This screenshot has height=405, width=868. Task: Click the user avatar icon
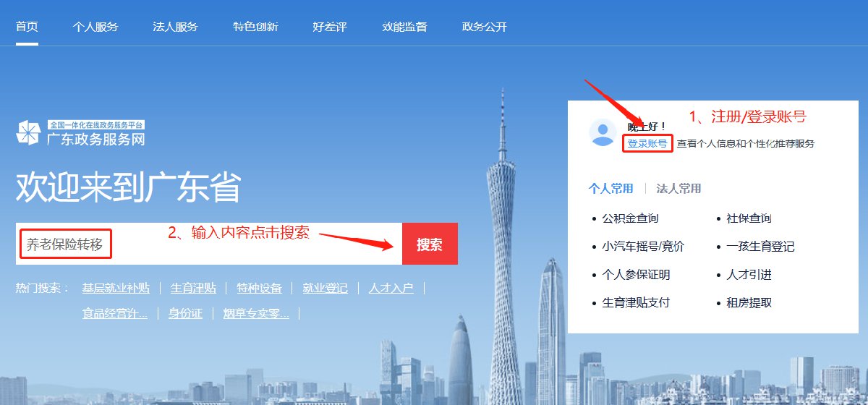click(603, 132)
